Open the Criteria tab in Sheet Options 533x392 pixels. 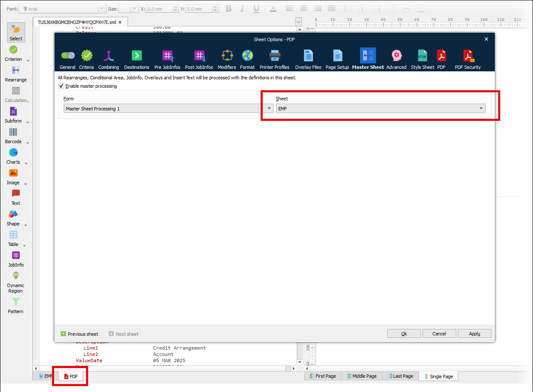point(86,59)
